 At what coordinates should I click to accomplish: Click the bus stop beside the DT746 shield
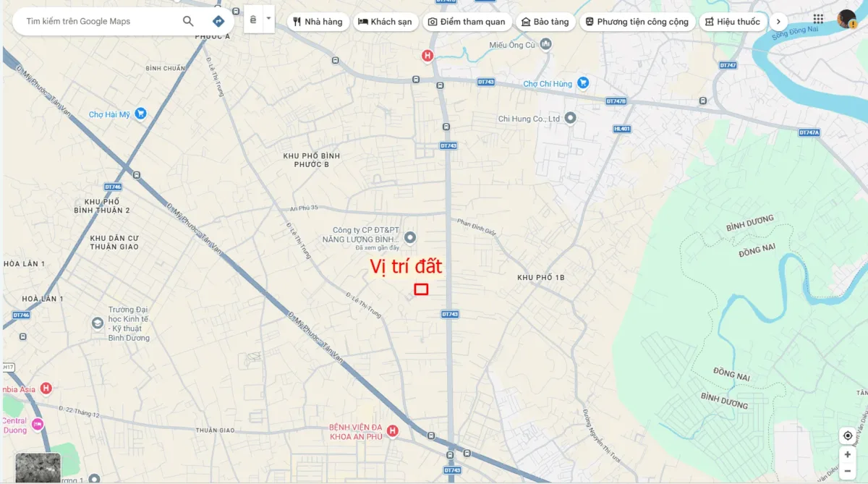(137, 174)
